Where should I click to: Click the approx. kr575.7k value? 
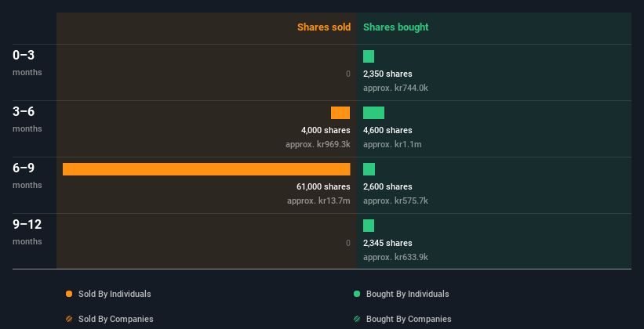click(395, 201)
